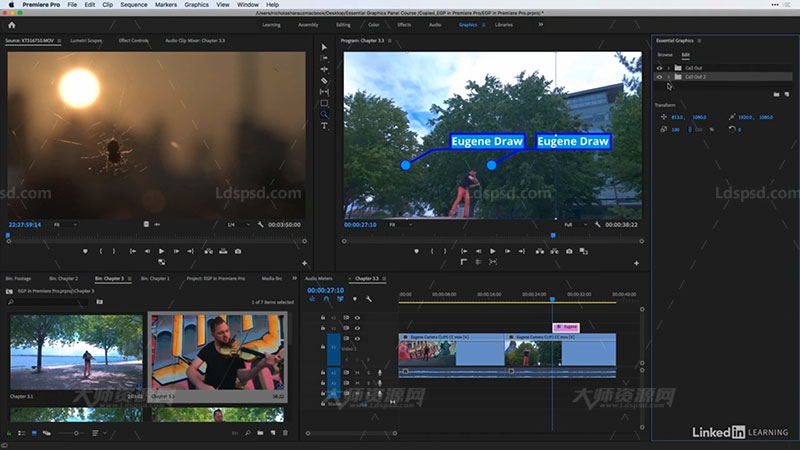Open Source monitor 1/4 resolution dropdown
Image resolution: width=800 pixels, height=450 pixels.
pos(238,224)
